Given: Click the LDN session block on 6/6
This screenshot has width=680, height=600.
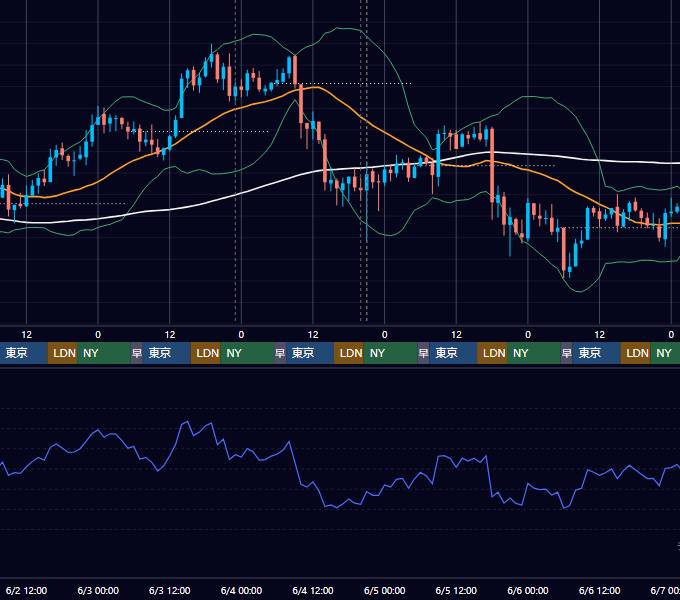Looking at the screenshot, I should pyautogui.click(x=635, y=353).
